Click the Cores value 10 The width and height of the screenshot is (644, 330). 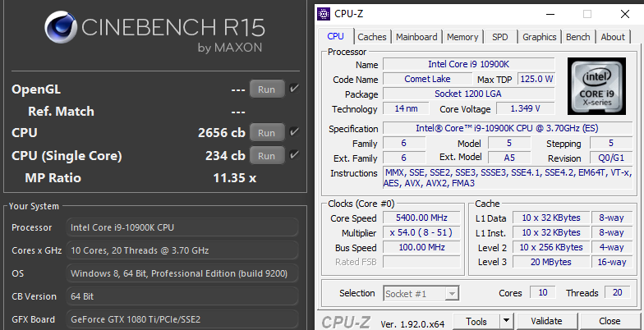542,292
